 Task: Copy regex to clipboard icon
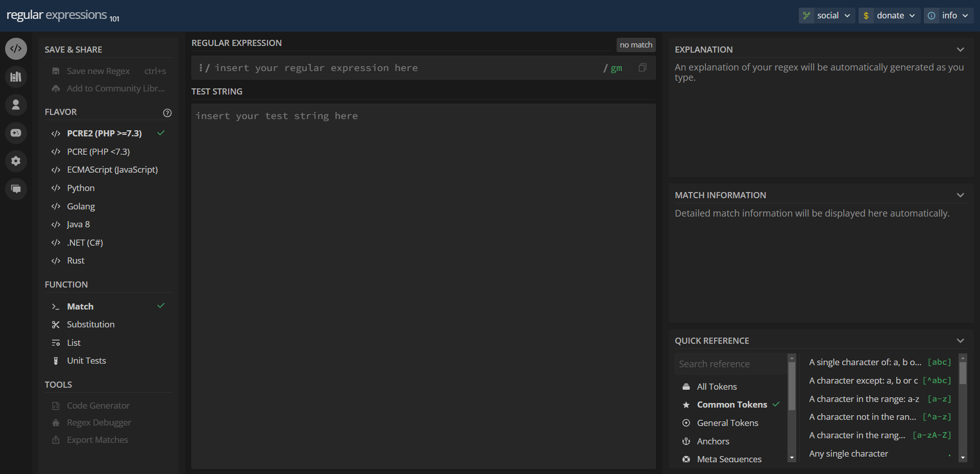point(643,67)
